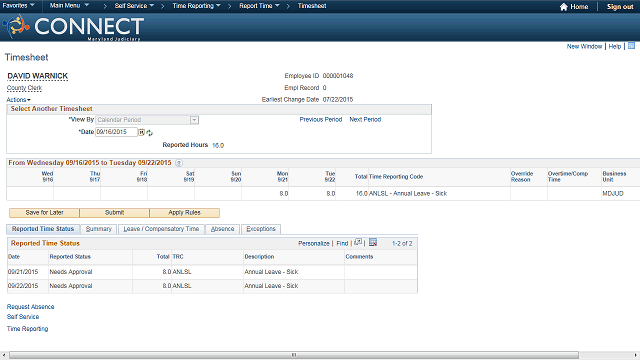Click Needs Approval in the 09/21/2015 row

(71, 272)
